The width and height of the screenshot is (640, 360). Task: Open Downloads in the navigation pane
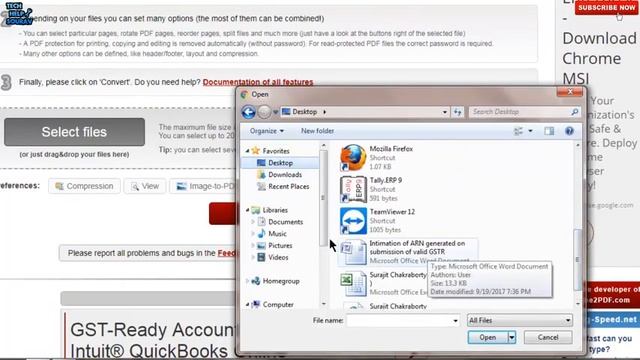coord(285,175)
